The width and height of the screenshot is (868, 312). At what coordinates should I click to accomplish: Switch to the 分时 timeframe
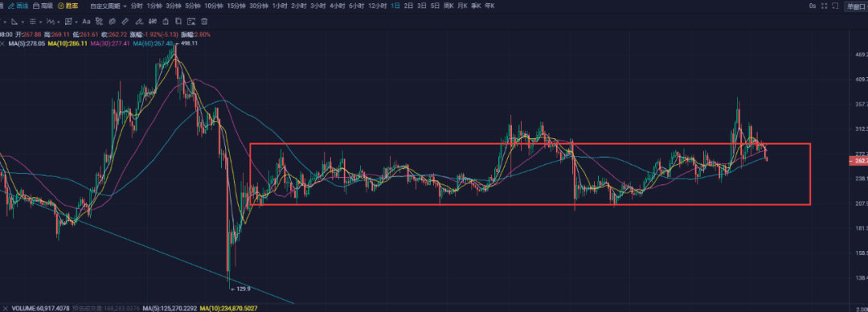point(137,6)
